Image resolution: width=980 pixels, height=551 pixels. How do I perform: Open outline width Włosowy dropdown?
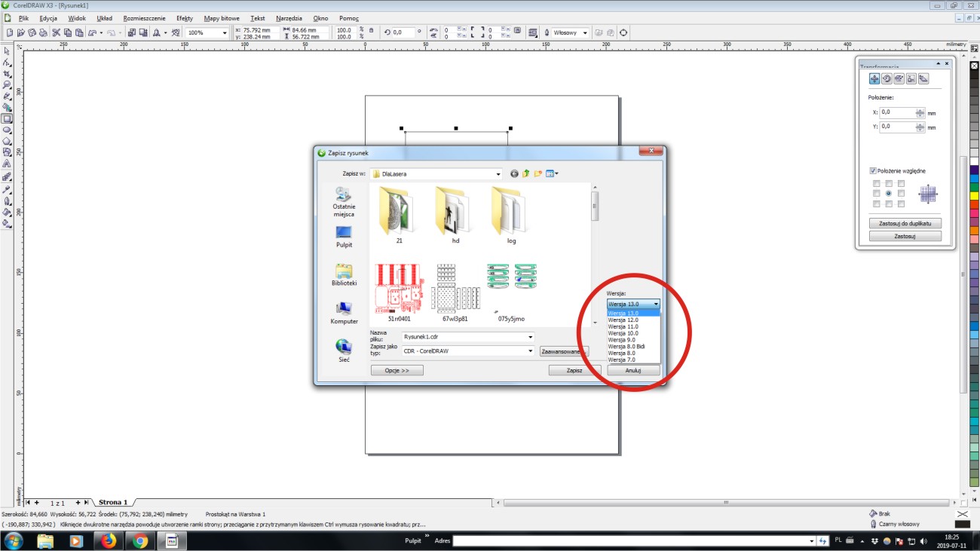pyautogui.click(x=585, y=33)
